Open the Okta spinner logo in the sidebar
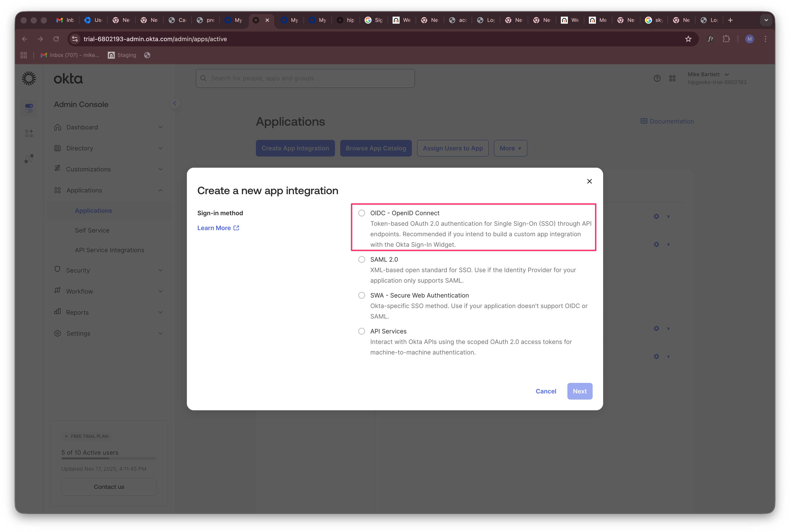This screenshot has width=790, height=532. 29,78
